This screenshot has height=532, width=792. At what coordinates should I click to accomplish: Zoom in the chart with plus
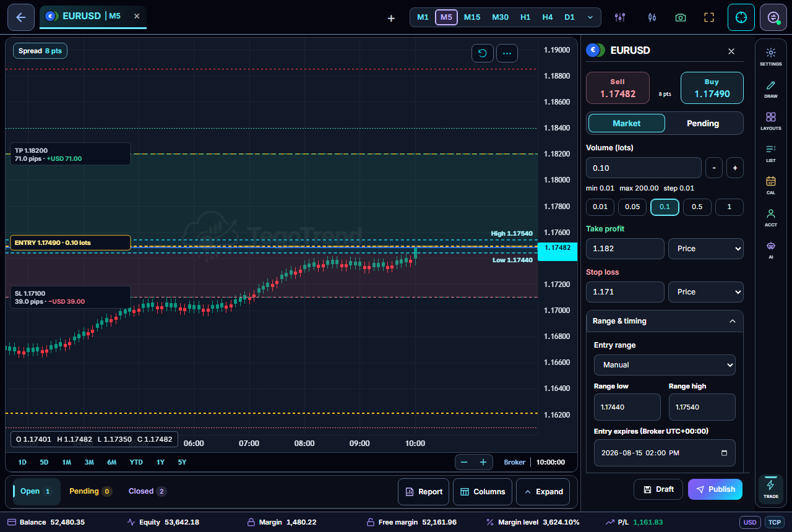(x=483, y=462)
